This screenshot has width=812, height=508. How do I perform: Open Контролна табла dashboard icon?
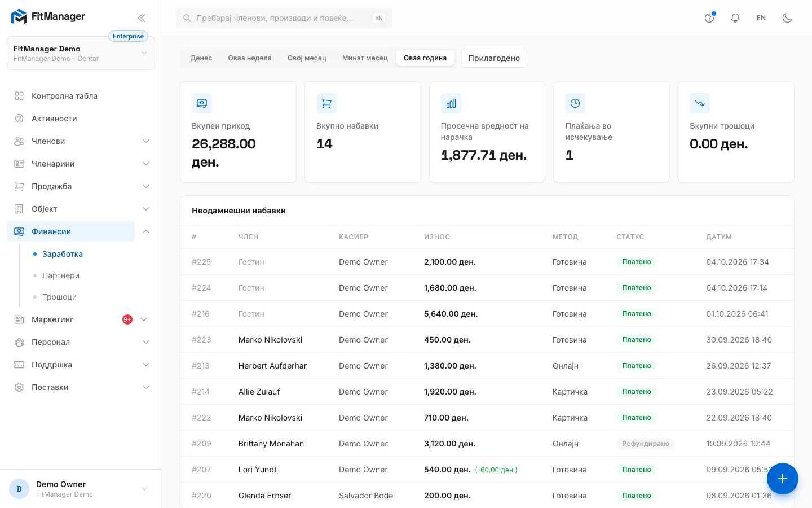click(x=19, y=96)
